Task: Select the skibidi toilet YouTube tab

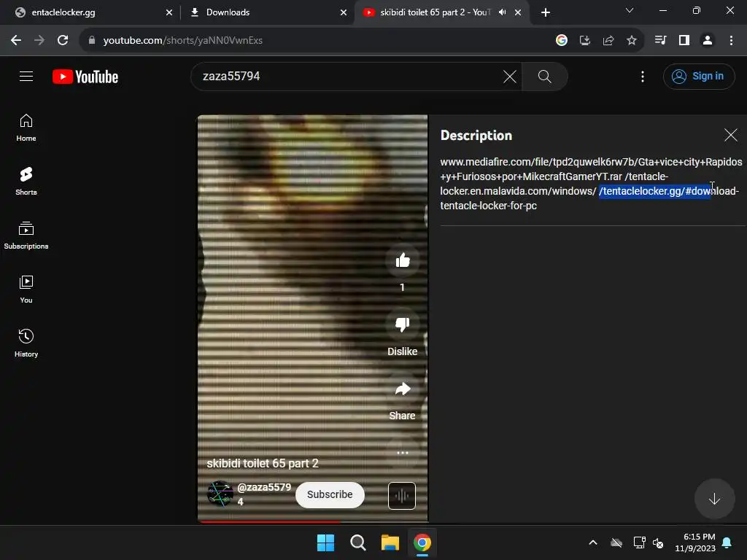Action: click(x=435, y=12)
